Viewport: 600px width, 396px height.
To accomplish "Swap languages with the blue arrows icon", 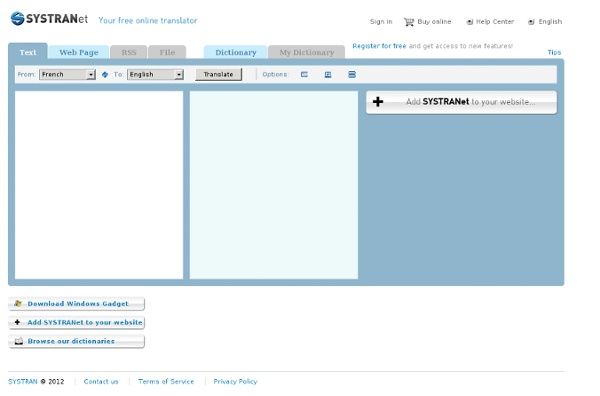I will click(x=105, y=75).
